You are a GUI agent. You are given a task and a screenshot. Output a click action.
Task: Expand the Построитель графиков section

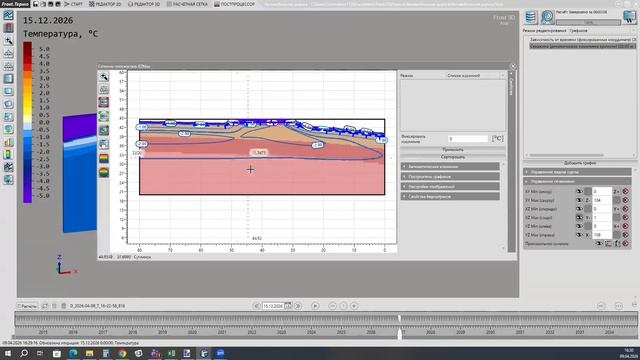point(450,176)
